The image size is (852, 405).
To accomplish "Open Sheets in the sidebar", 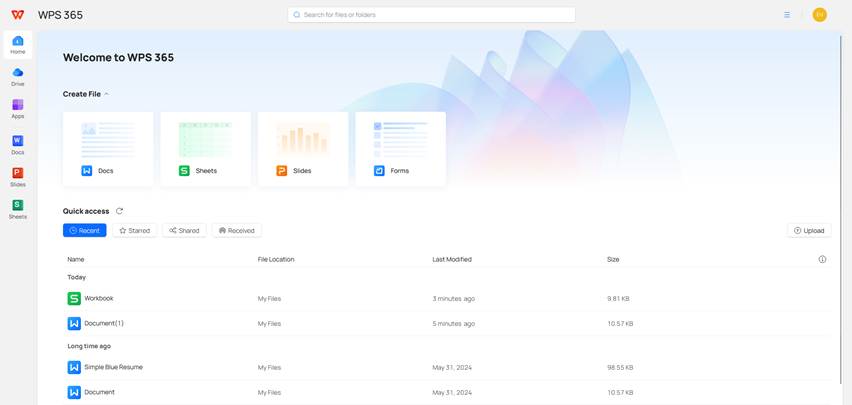I will pyautogui.click(x=18, y=209).
